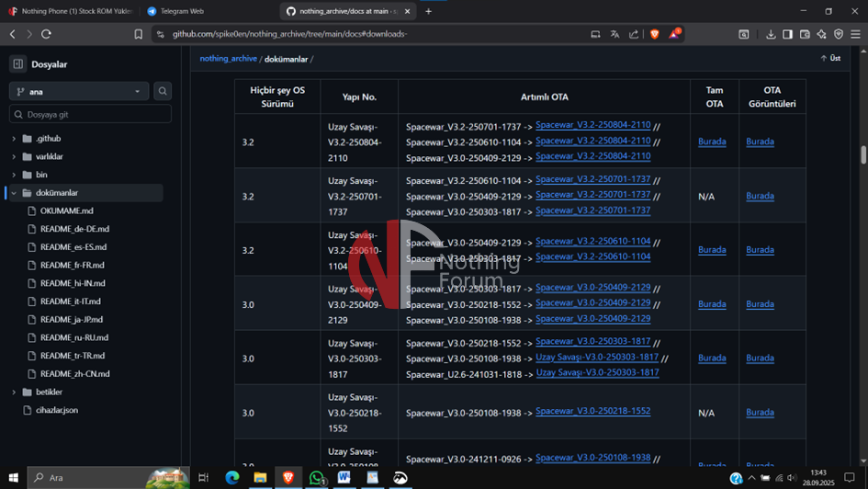868x489 pixels.
Task: Switch to Nothing Phone (1) Stock ROM tab
Action: pyautogui.click(x=71, y=11)
